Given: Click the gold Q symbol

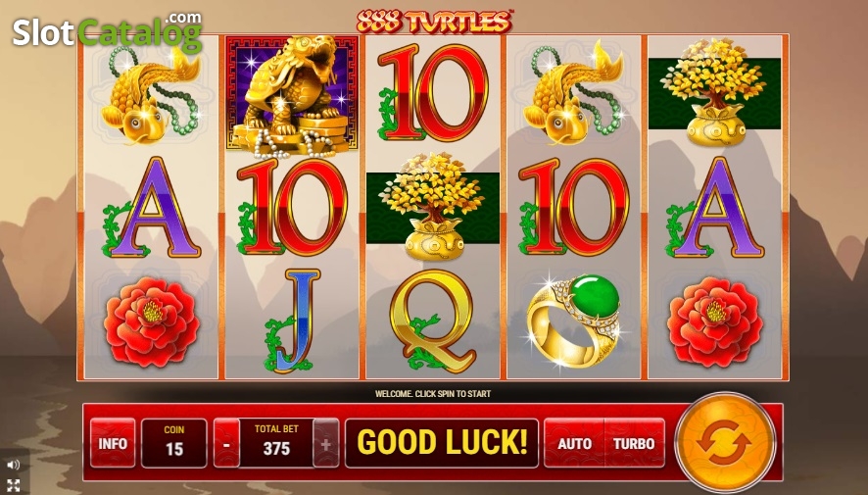Looking at the screenshot, I should pos(432,322).
